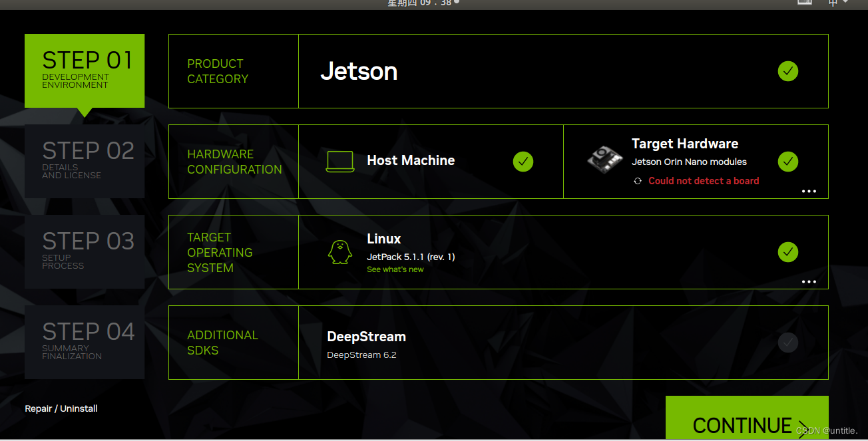Click the Linux penguin icon
The width and height of the screenshot is (868, 441).
(x=340, y=252)
